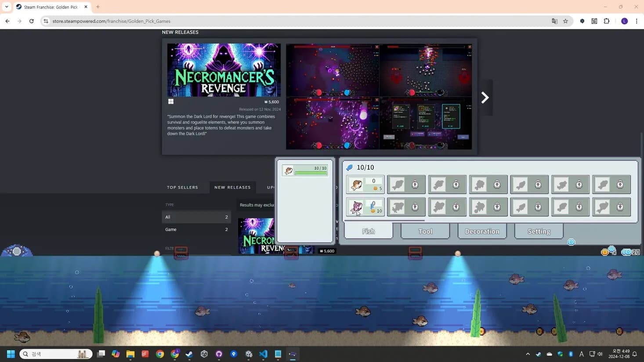The width and height of the screenshot is (644, 362).
Task: Open Steam from the system tray
Action: [x=539, y=354]
